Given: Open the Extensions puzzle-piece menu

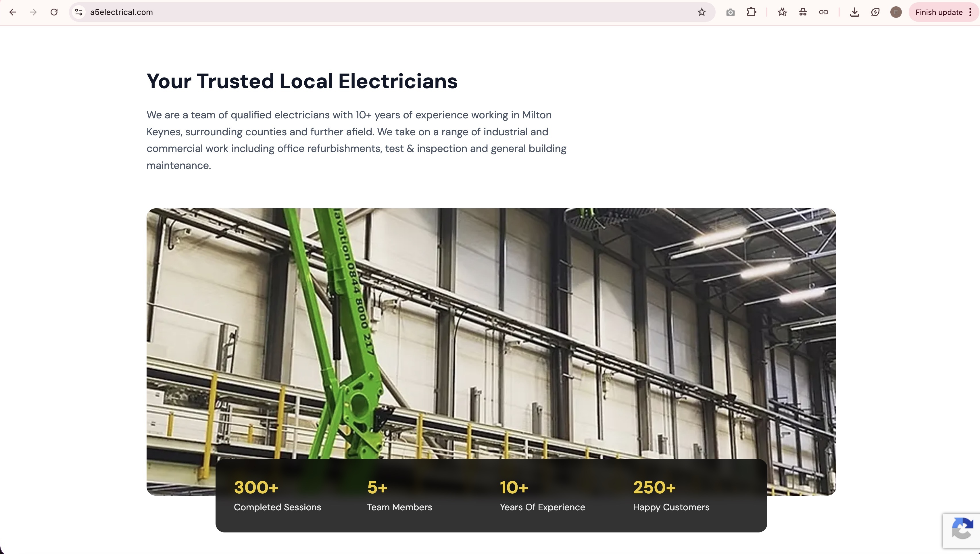Looking at the screenshot, I should [x=751, y=12].
